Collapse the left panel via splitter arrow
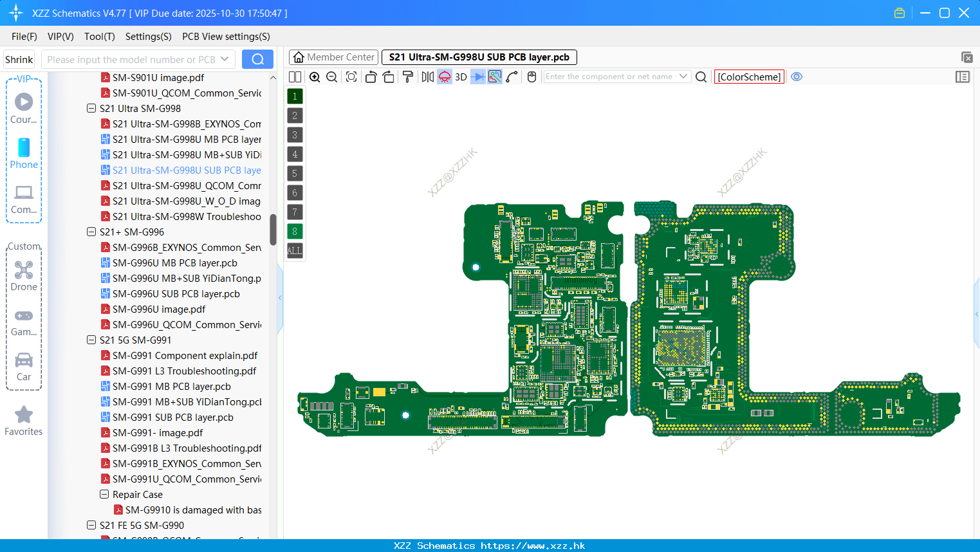 coord(280,298)
